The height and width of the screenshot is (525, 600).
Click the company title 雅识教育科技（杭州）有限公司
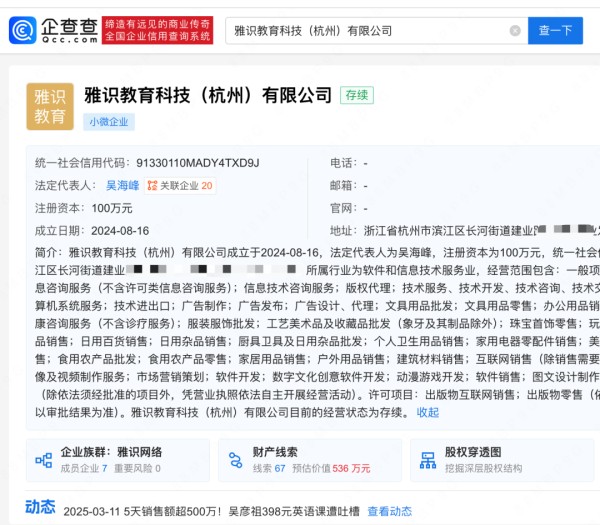(208, 95)
